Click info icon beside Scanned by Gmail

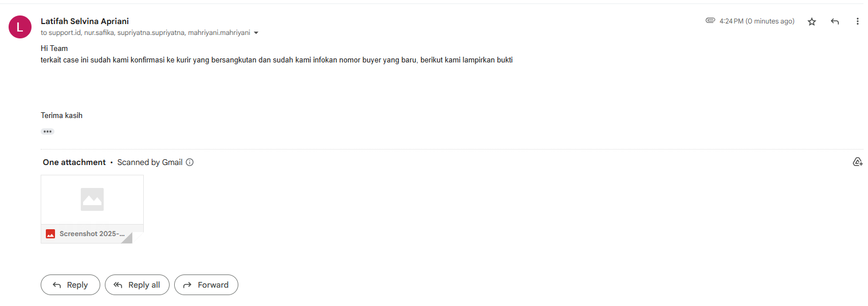[190, 162]
